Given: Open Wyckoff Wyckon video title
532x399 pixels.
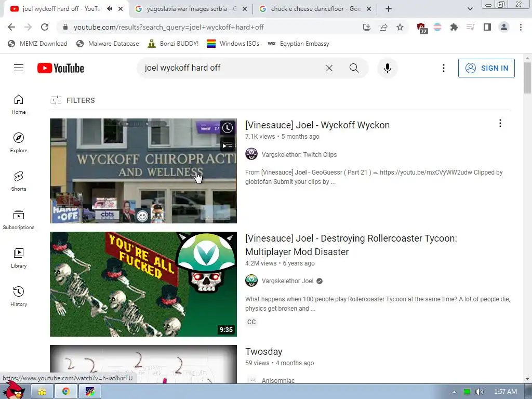Looking at the screenshot, I should (317, 125).
